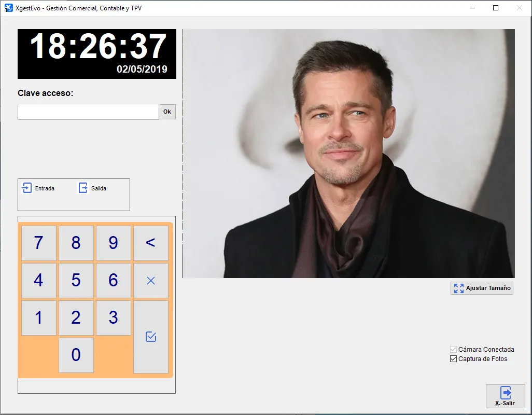
Task: Maximize the XgestEvo window
Action: pyautogui.click(x=496, y=8)
